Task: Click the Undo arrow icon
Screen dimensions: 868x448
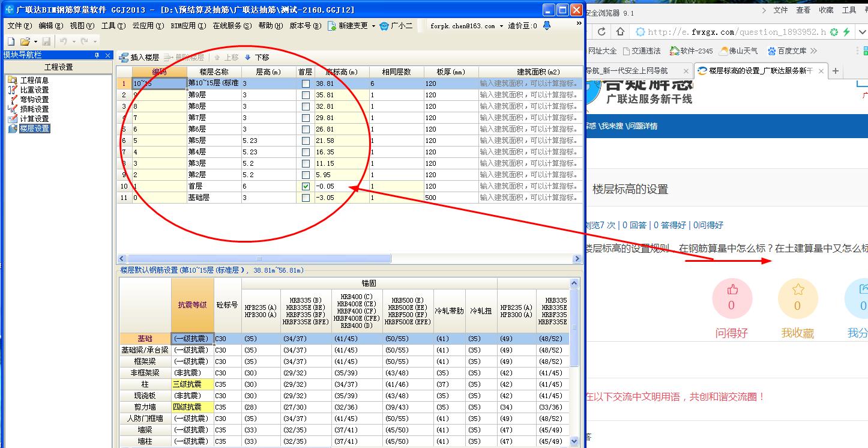Action: pyautogui.click(x=63, y=41)
